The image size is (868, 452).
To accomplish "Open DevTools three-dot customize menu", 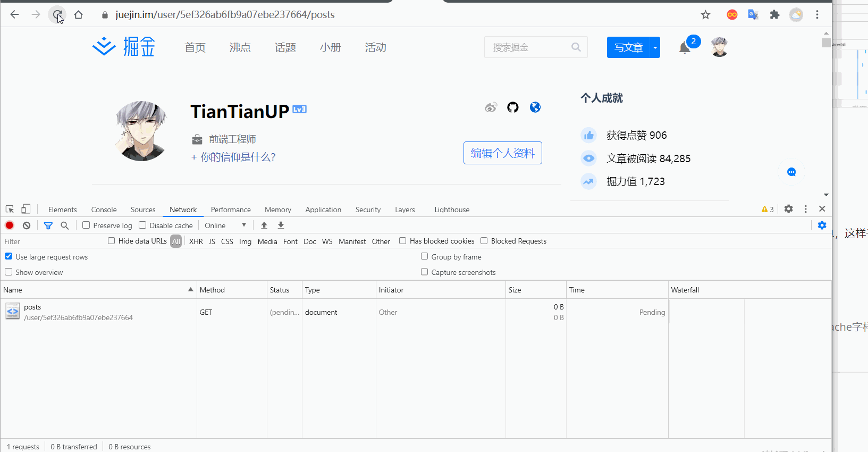I will pos(806,209).
